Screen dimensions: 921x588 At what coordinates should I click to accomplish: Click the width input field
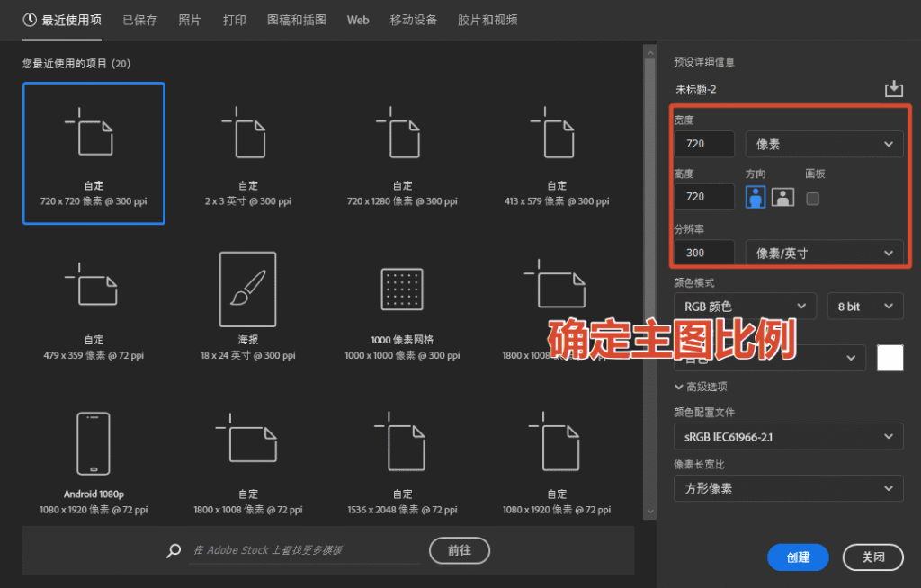point(703,144)
